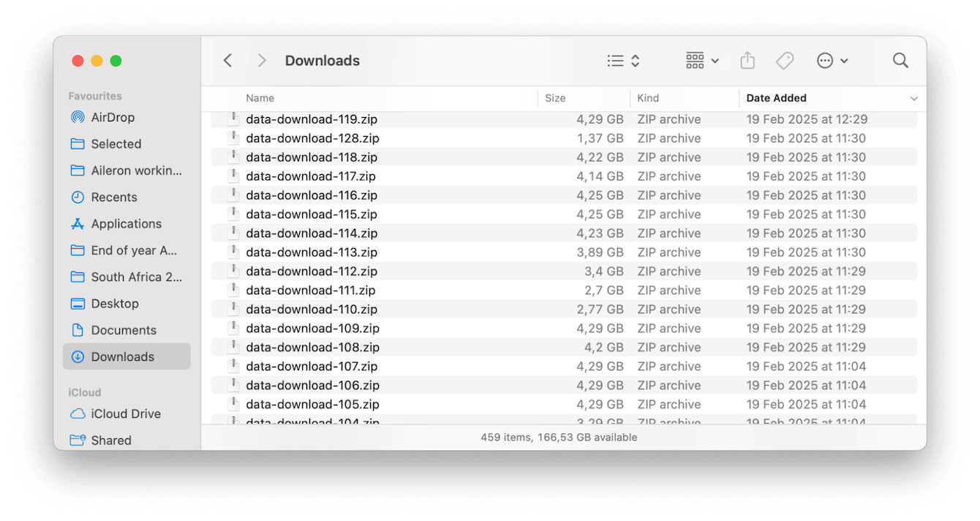Image resolution: width=980 pixels, height=521 pixels.
Task: Open the Share button in the toolbar
Action: (747, 61)
